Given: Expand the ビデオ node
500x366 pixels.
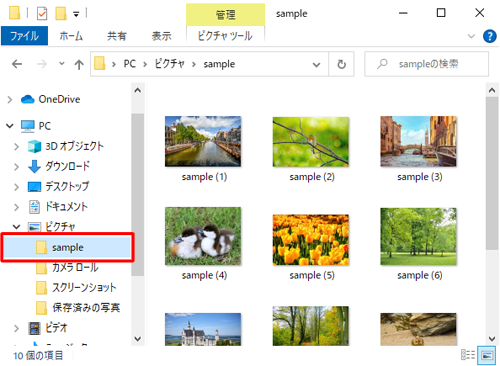Looking at the screenshot, I should [x=16, y=328].
